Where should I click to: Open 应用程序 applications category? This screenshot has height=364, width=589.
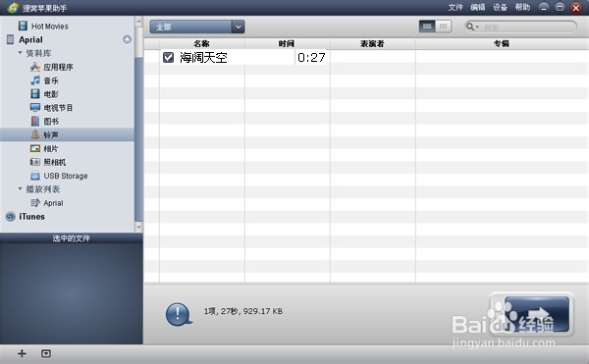pyautogui.click(x=58, y=67)
